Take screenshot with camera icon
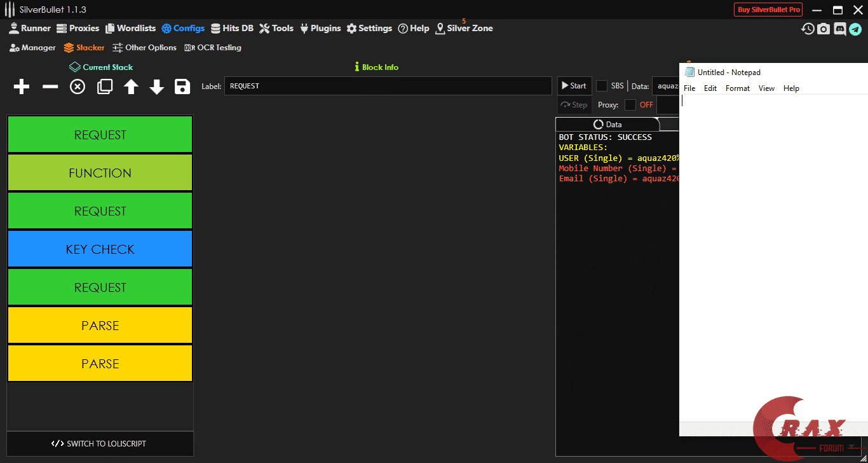Screen dimensions: 868x463 [x=824, y=29]
